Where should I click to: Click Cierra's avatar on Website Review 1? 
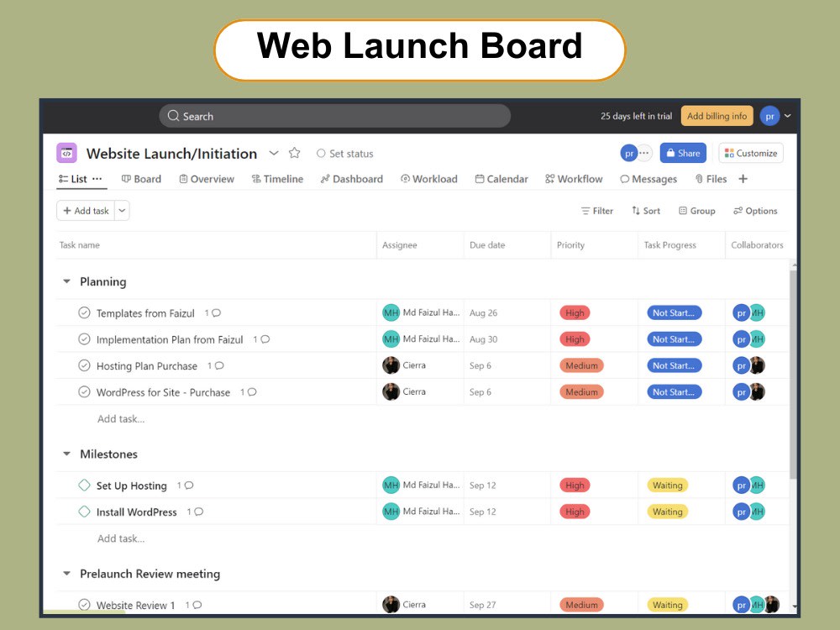point(391,604)
